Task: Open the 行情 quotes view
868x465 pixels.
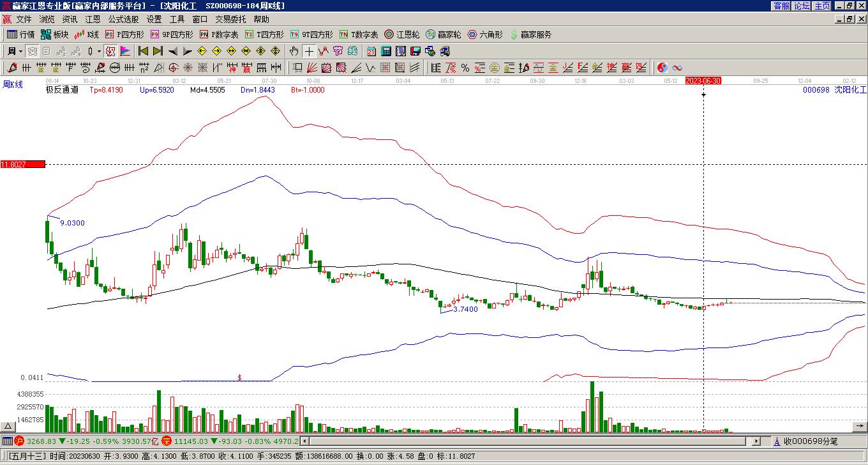Action: point(20,34)
